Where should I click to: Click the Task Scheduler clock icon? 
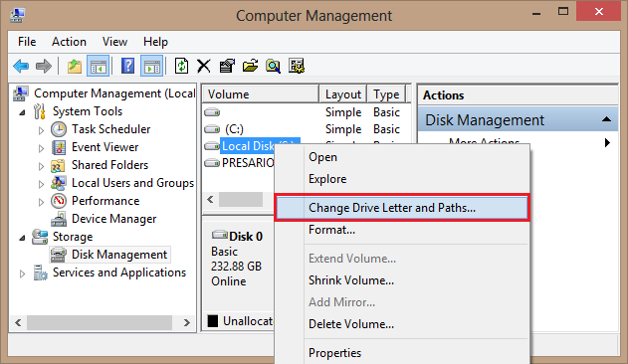[59, 129]
